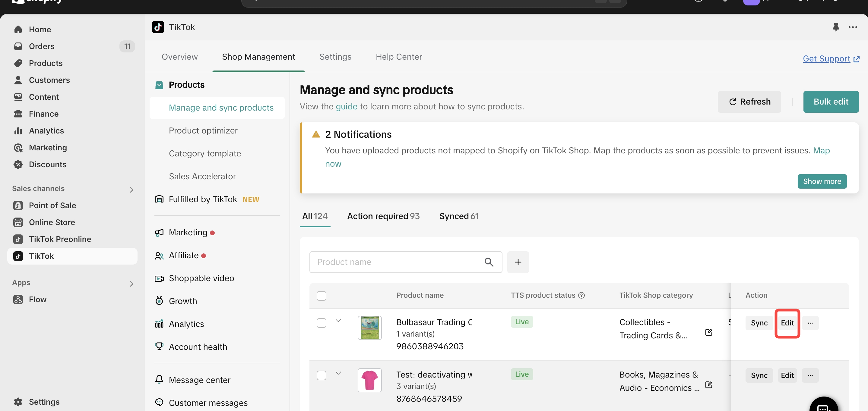The image size is (868, 411).
Task: Open Account health trophy item
Action: [198, 347]
